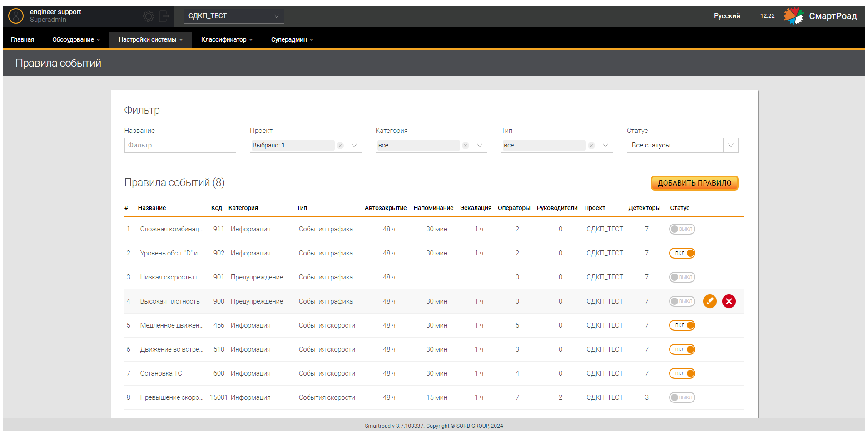Enable the Высокая плотность rule
Screen dimensions: 868x436
[682, 301]
